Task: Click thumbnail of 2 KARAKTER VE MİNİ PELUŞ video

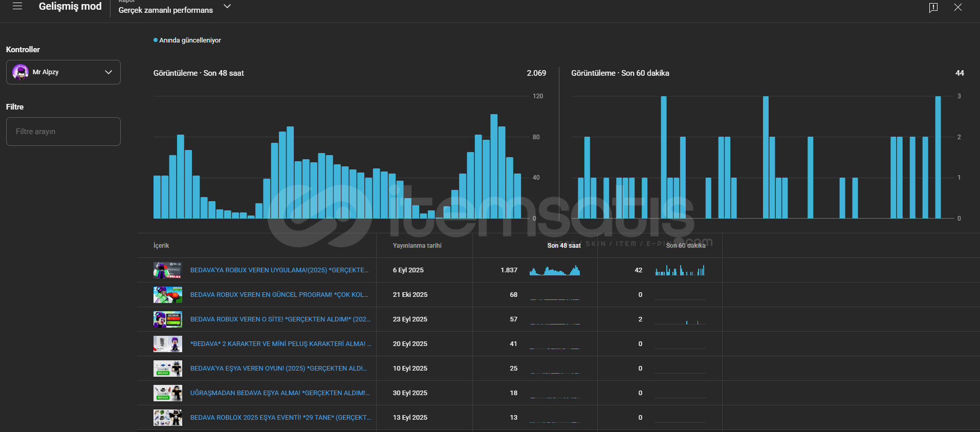Action: [x=167, y=344]
